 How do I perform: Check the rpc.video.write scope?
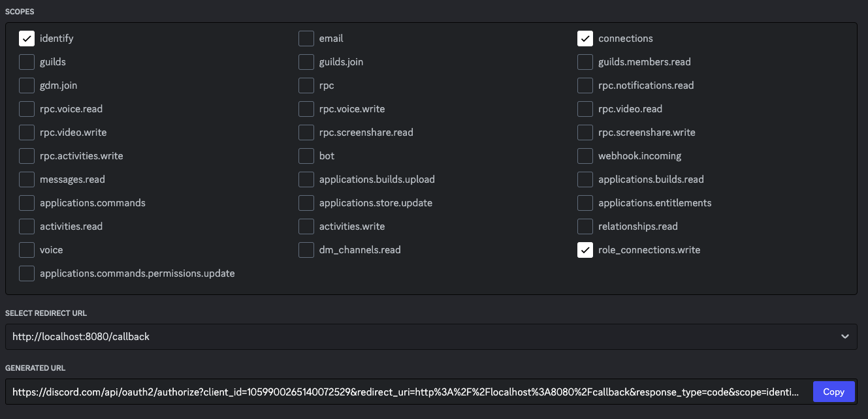click(27, 132)
